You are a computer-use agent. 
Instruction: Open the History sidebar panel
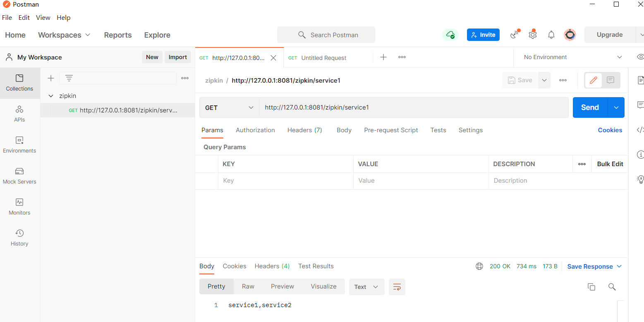pyautogui.click(x=19, y=238)
